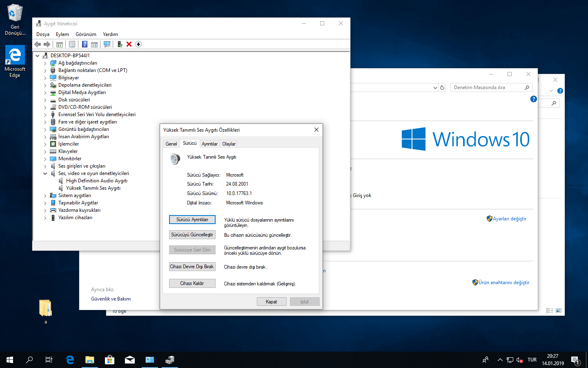The height and width of the screenshot is (368, 588).
Task: Click the red X uninstall device icon
Action: pyautogui.click(x=129, y=44)
